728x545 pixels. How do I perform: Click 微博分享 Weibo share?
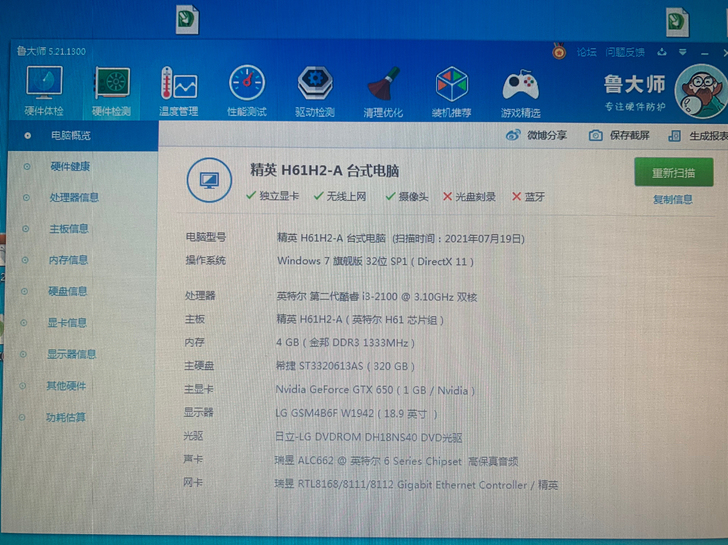536,135
